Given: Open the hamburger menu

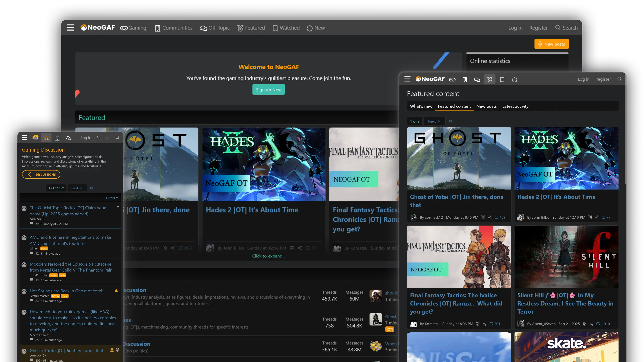Looking at the screenshot, I should click(x=71, y=27).
